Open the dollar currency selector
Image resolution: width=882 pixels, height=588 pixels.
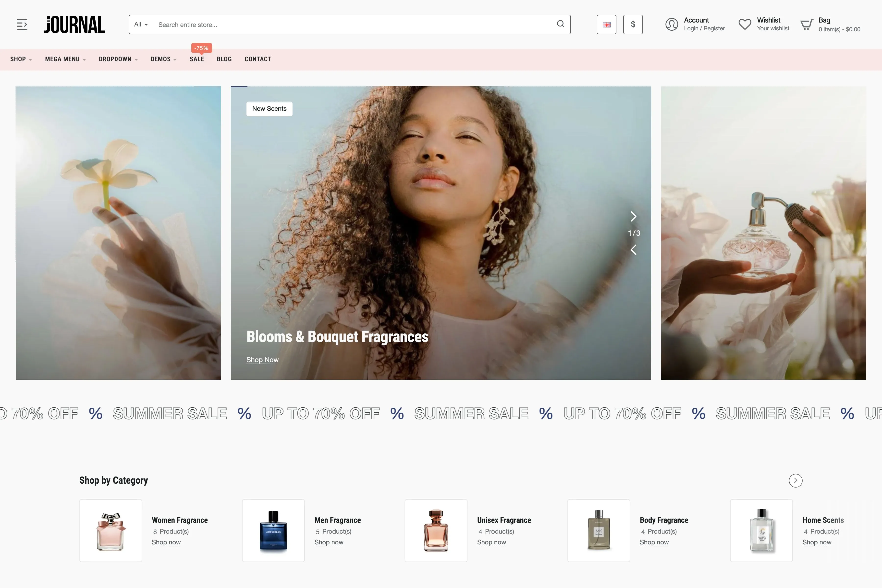(633, 24)
